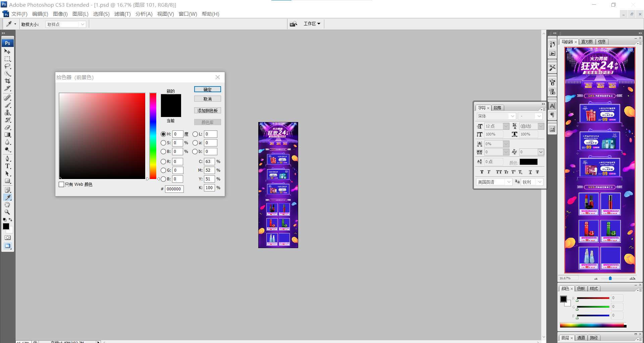The height and width of the screenshot is (343, 644).
Task: Toggle Quick Mask mode icon
Action: pyautogui.click(x=7, y=237)
